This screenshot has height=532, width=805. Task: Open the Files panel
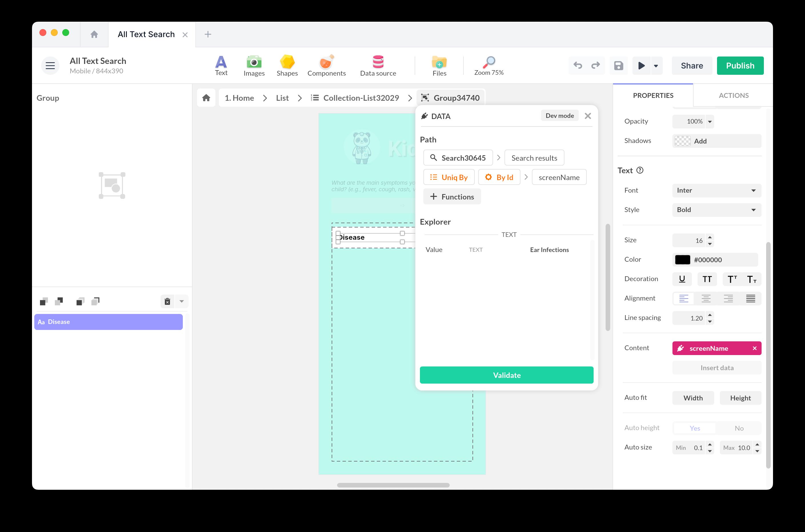439,65
